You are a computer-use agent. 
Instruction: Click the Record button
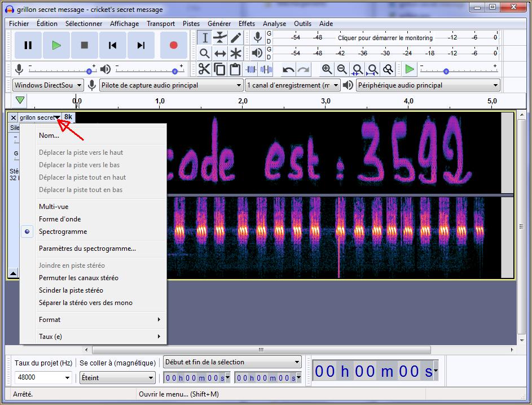pos(173,45)
